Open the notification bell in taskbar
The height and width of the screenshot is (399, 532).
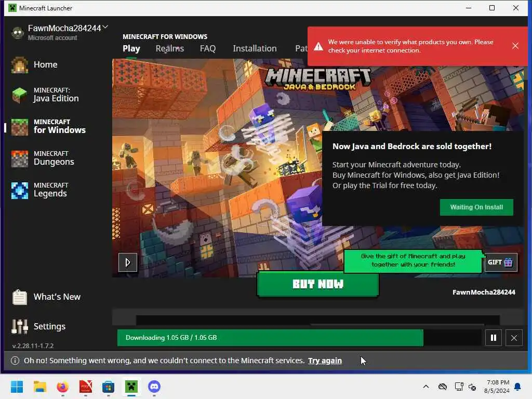[518, 387]
